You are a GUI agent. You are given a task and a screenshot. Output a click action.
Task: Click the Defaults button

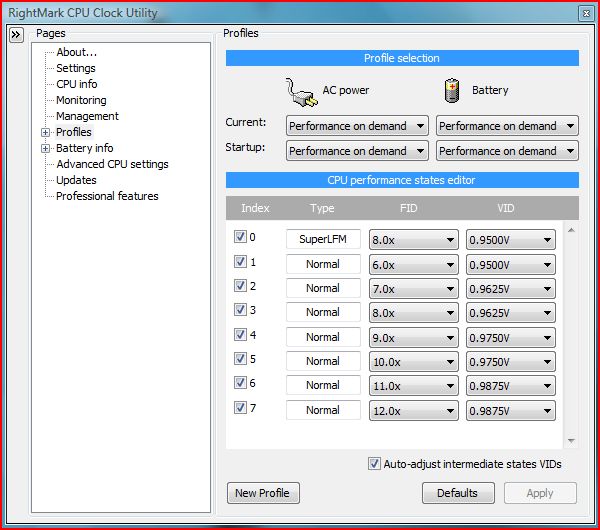(458, 493)
